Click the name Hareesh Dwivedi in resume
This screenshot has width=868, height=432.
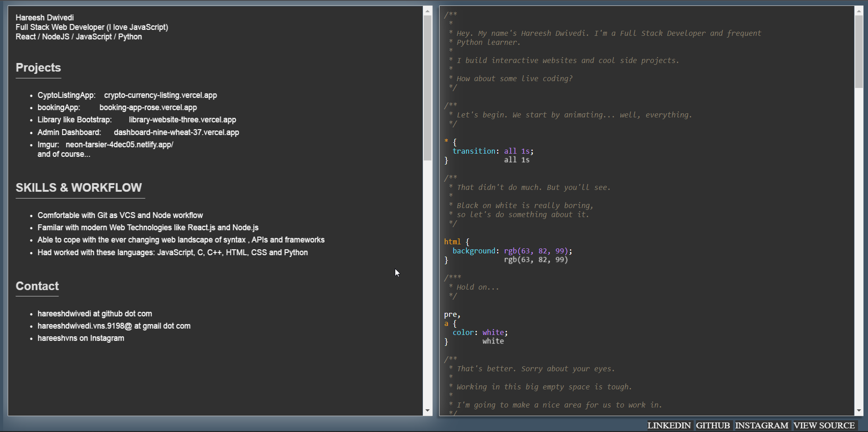click(x=45, y=18)
